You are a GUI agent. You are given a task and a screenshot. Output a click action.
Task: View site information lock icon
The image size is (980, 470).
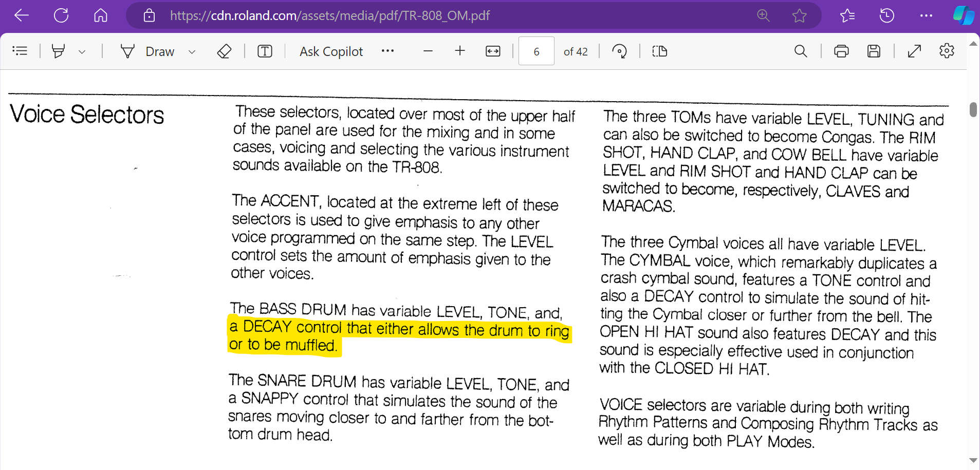click(x=149, y=15)
